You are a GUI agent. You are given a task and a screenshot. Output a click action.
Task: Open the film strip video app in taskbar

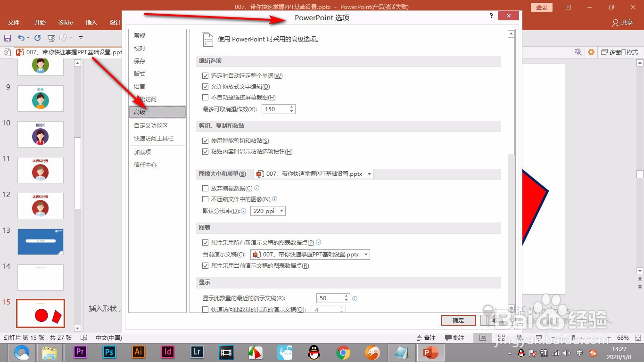(226, 352)
